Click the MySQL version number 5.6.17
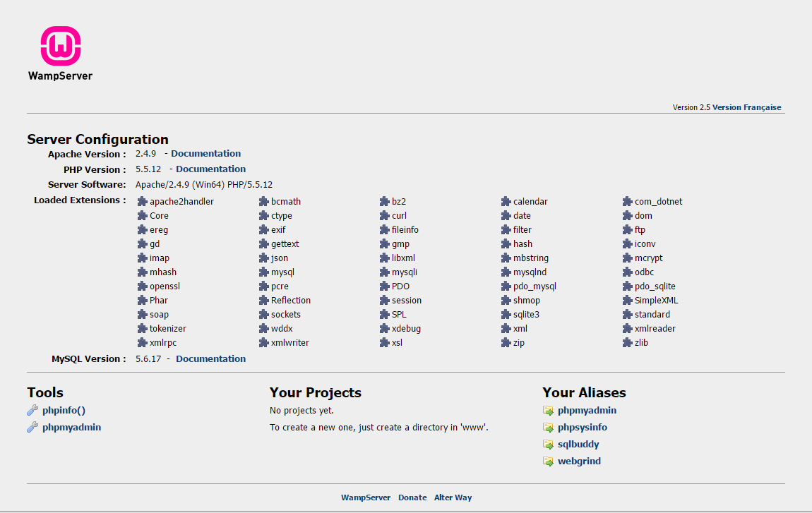 tap(148, 358)
